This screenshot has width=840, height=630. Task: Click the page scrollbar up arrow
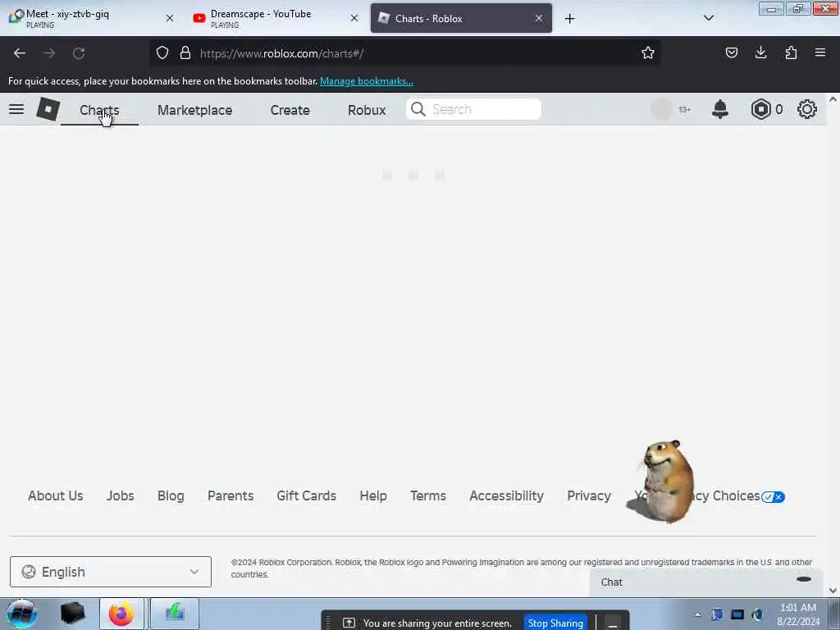tap(833, 99)
